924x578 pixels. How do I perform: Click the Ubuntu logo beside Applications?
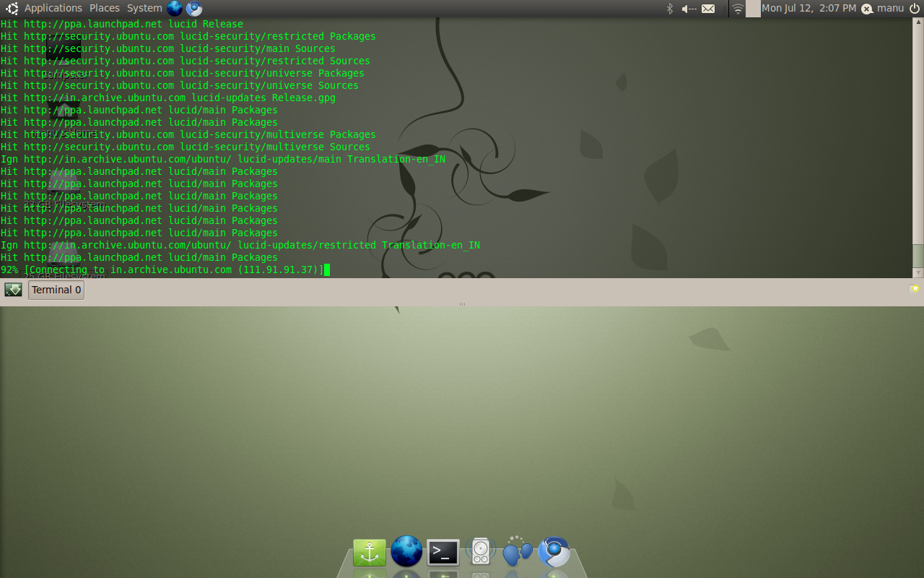click(x=10, y=8)
